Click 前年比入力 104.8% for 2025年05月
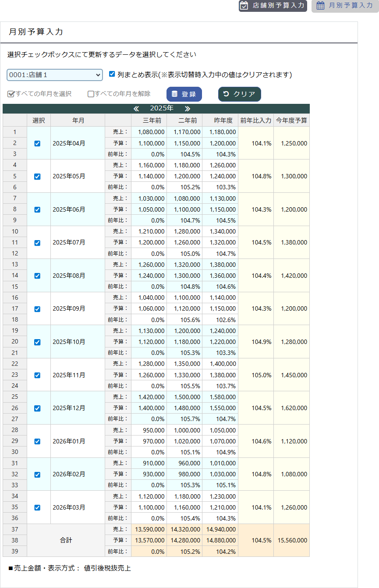The width and height of the screenshot is (379, 588). pos(256,176)
